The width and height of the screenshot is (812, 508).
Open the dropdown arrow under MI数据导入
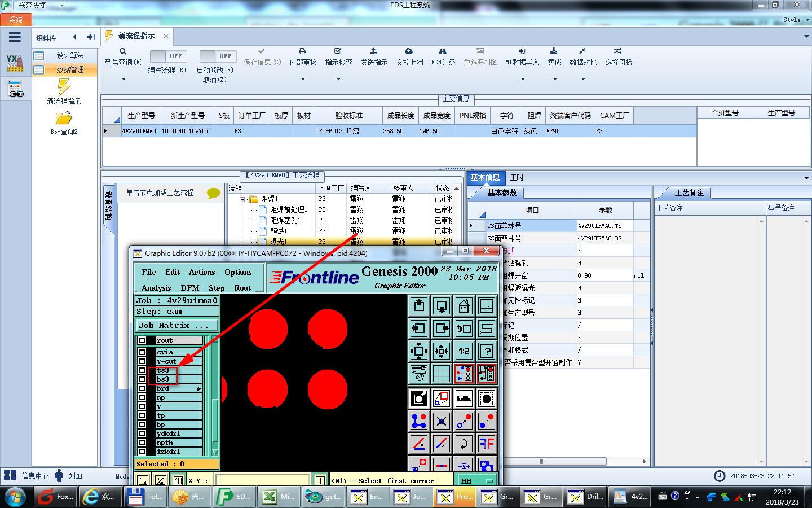point(522,80)
